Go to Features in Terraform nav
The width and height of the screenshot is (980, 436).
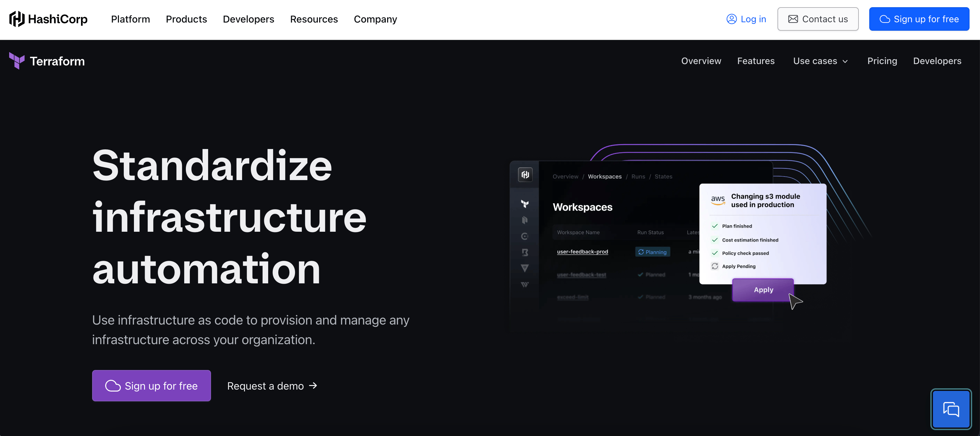click(x=756, y=61)
